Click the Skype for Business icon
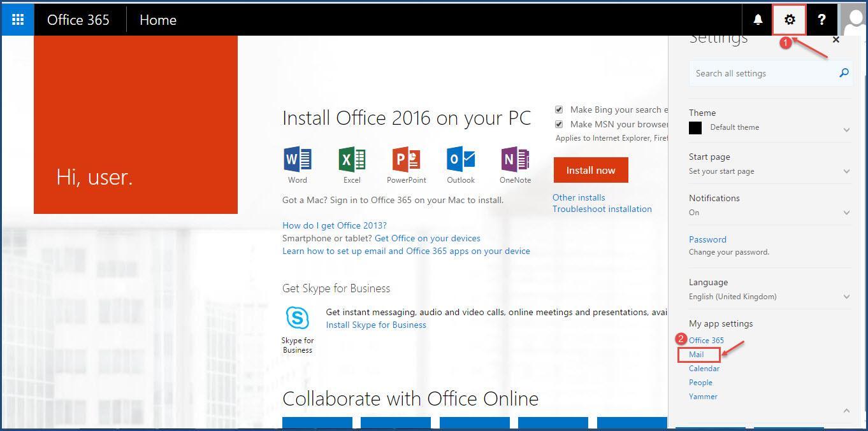Image resolution: width=868 pixels, height=431 pixels. [x=298, y=318]
